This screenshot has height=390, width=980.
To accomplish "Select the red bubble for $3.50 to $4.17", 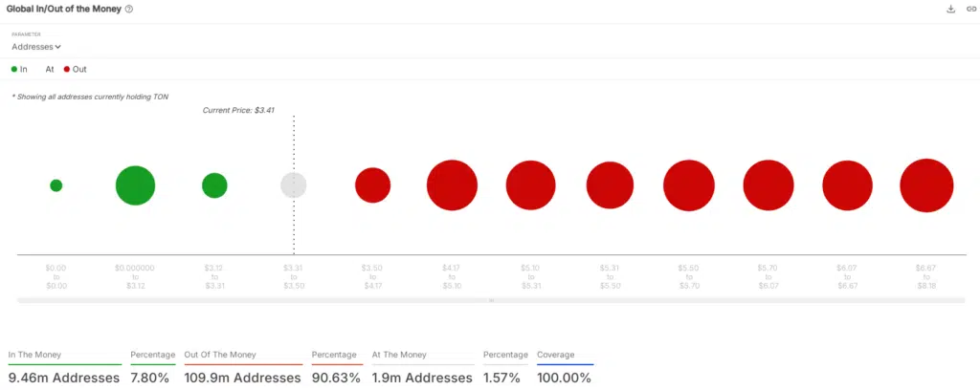I will [x=372, y=185].
